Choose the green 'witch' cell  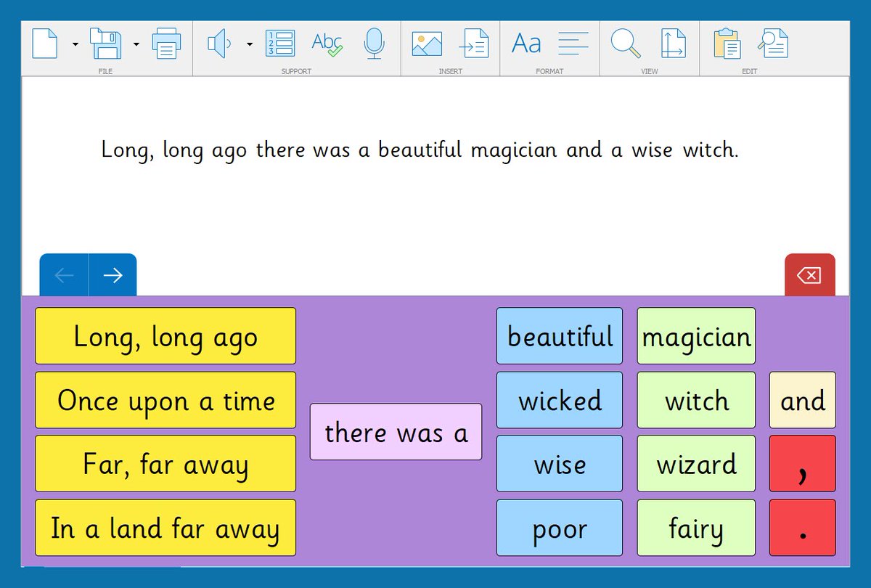696,400
